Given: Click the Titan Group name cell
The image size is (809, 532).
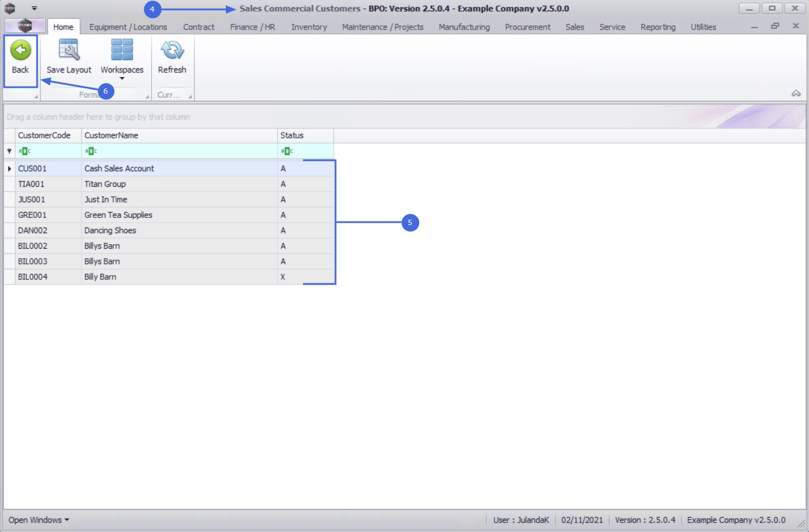Looking at the screenshot, I should [x=179, y=184].
